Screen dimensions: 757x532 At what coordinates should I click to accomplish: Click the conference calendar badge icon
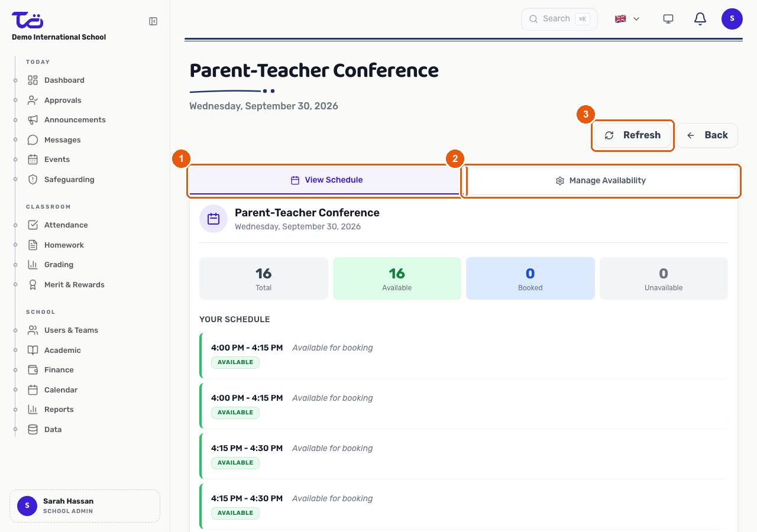point(213,219)
